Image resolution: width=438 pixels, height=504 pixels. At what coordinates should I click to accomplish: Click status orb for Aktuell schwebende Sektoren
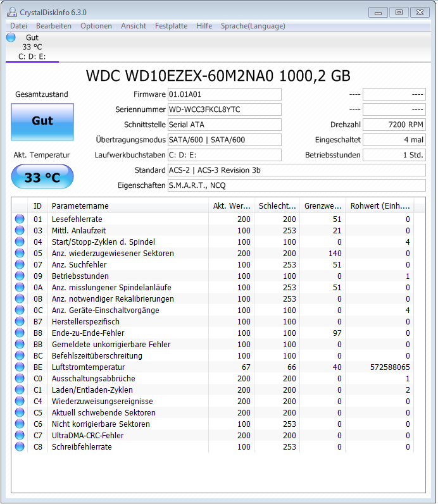pos(20,412)
